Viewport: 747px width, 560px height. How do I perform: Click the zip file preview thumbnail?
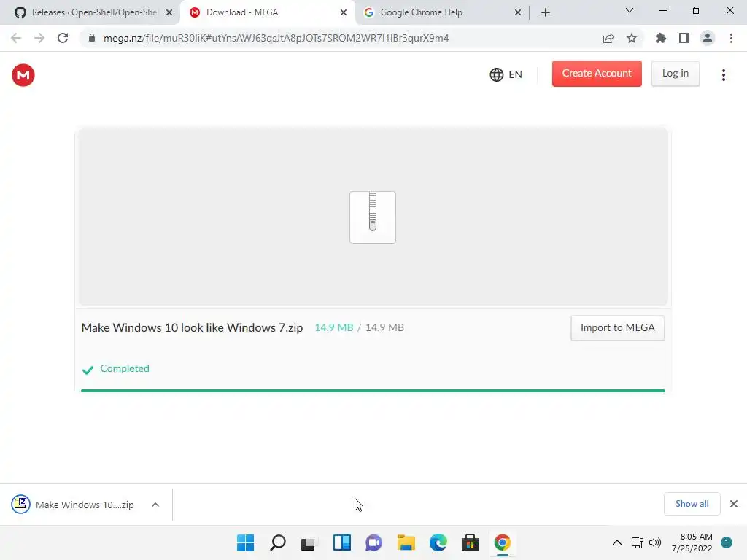[373, 217]
